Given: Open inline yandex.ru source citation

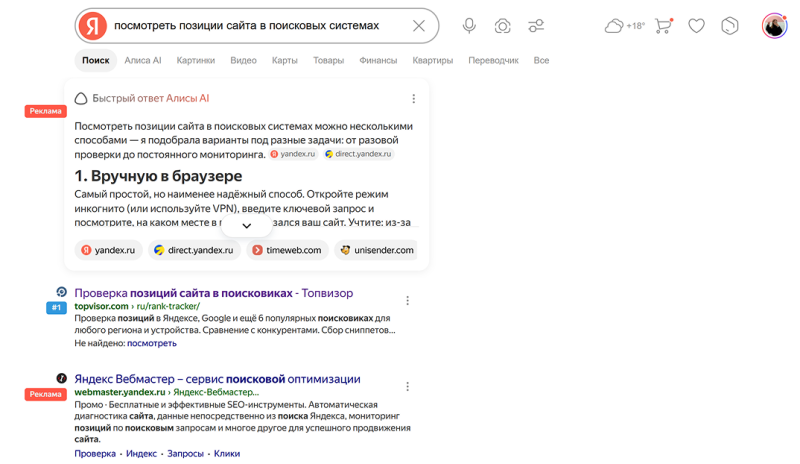Looking at the screenshot, I should 293,154.
